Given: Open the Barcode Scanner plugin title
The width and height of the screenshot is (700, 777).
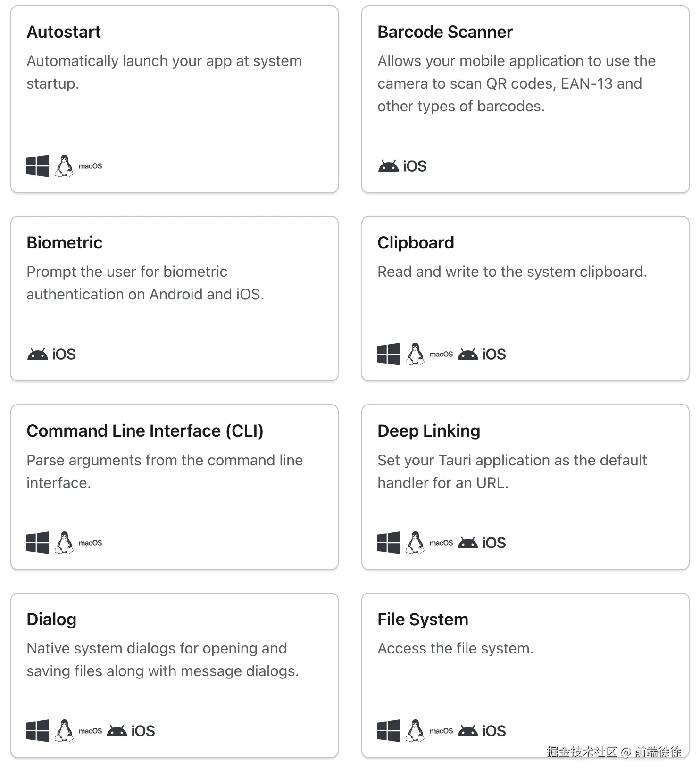Looking at the screenshot, I should click(445, 32).
